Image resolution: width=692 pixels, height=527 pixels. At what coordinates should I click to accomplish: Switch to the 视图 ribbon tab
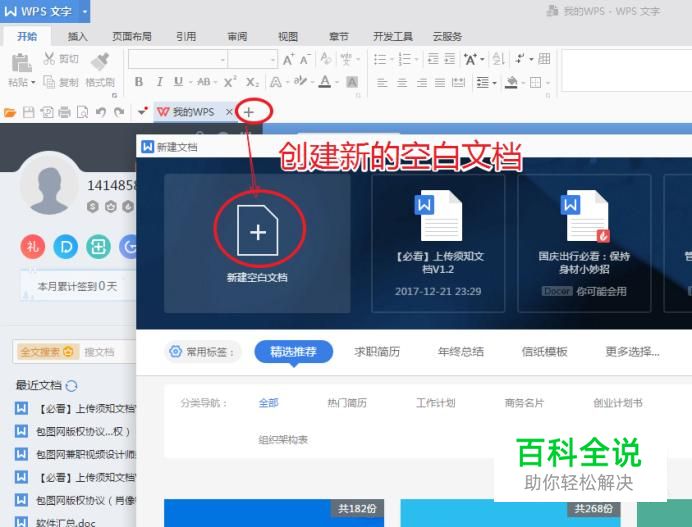[288, 37]
